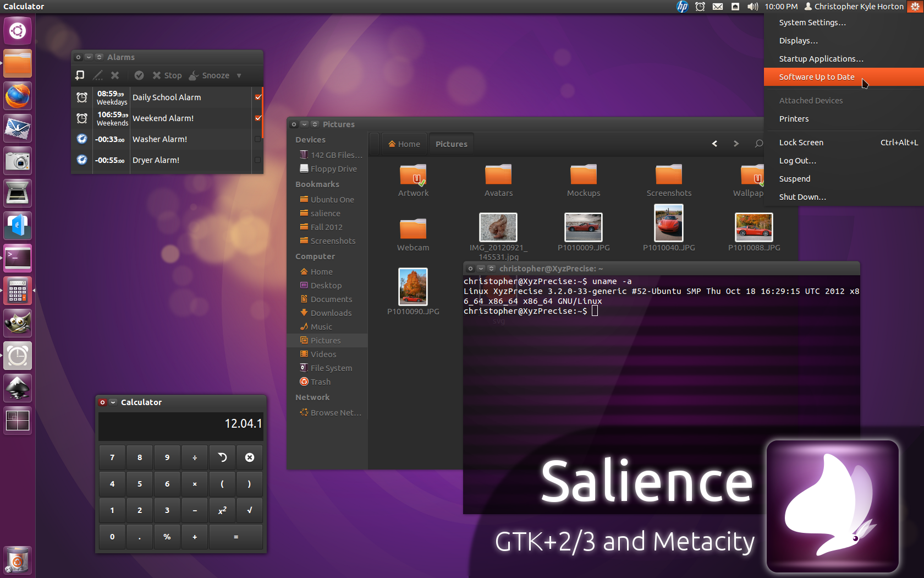Click the Calculator display field
924x578 pixels.
181,427
